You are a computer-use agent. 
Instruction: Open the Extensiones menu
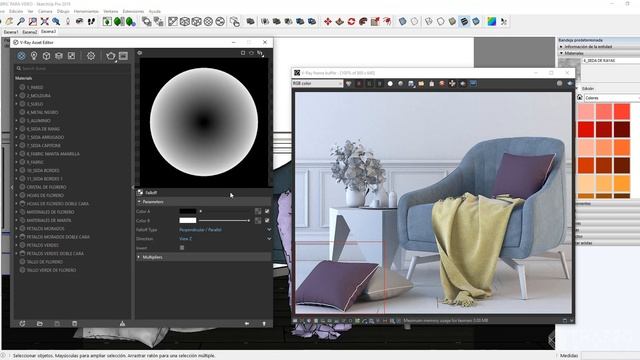point(133,11)
